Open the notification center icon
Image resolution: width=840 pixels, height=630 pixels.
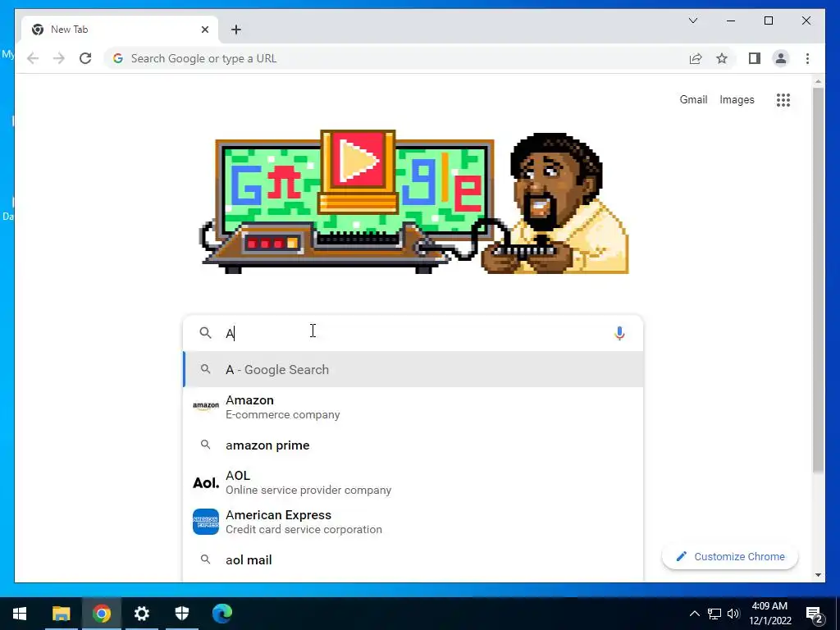click(x=815, y=614)
